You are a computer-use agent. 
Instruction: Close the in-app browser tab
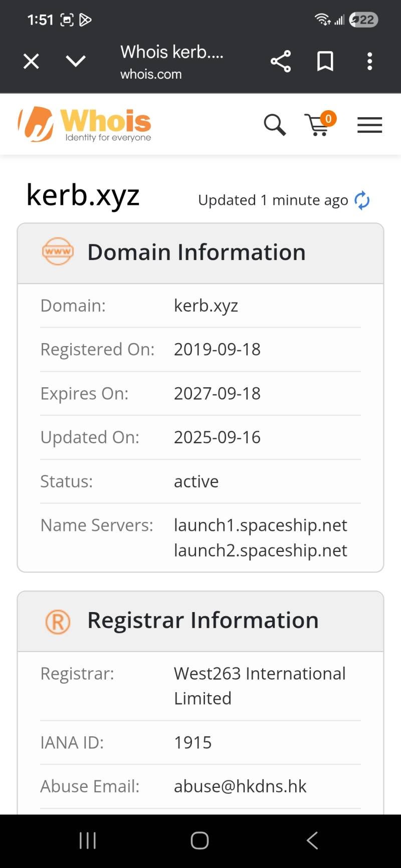tap(31, 62)
